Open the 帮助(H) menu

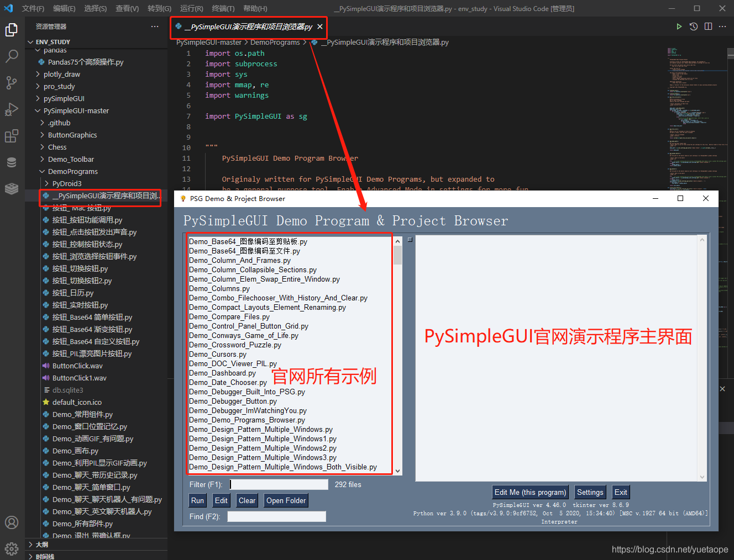(255, 8)
